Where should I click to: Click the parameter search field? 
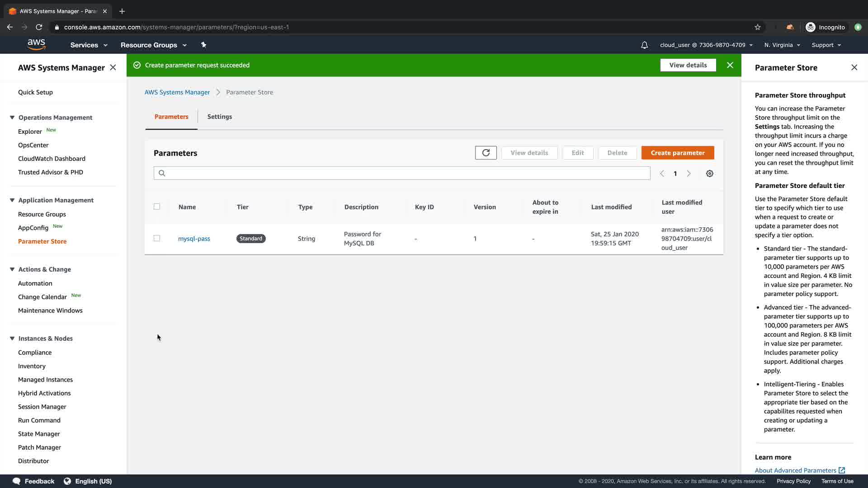(x=401, y=173)
